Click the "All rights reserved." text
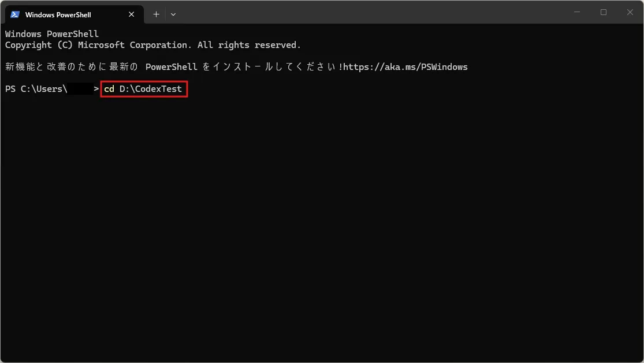Viewport: 644px width, 363px height. pyautogui.click(x=250, y=45)
